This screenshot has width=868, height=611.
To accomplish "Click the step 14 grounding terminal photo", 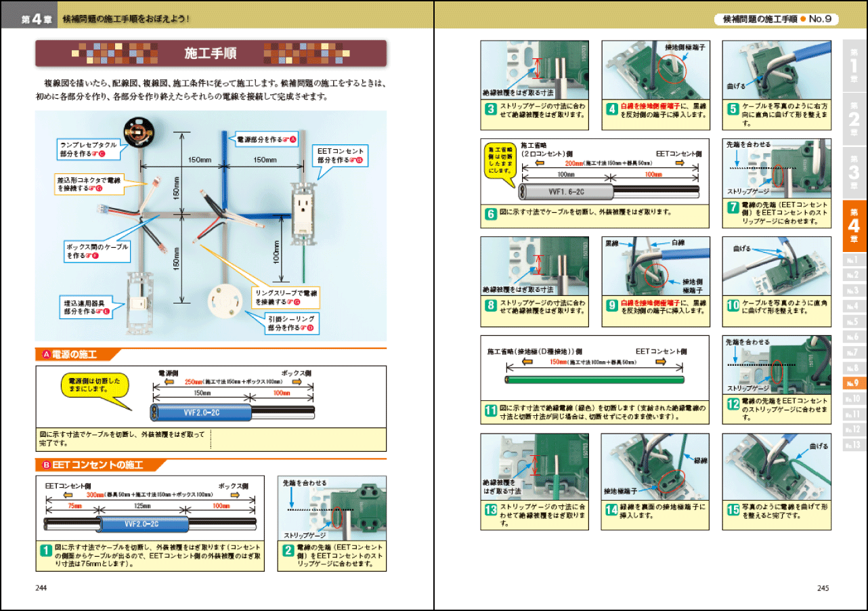I will [x=655, y=466].
